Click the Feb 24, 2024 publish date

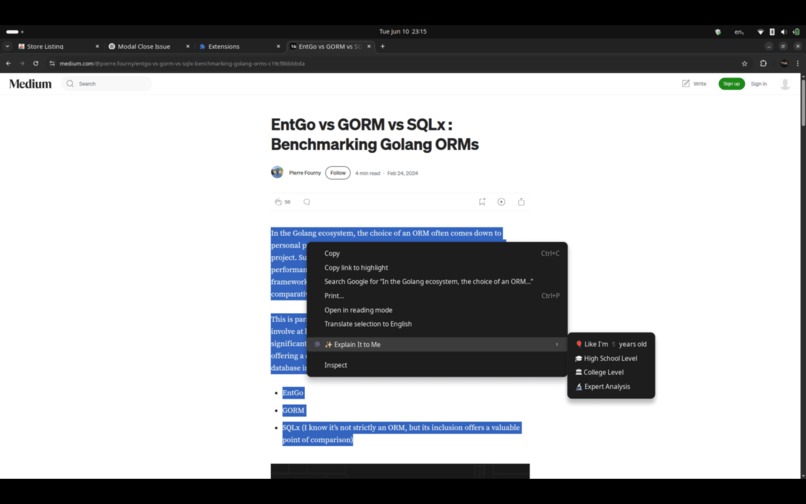click(x=402, y=173)
